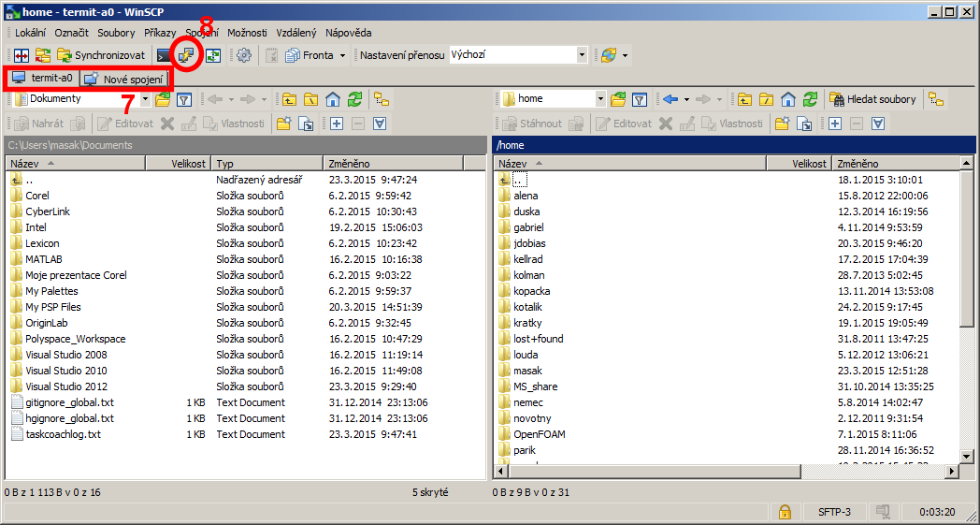Click the Synchronizovat button
Viewport: 980px width, 525px height.
point(101,55)
